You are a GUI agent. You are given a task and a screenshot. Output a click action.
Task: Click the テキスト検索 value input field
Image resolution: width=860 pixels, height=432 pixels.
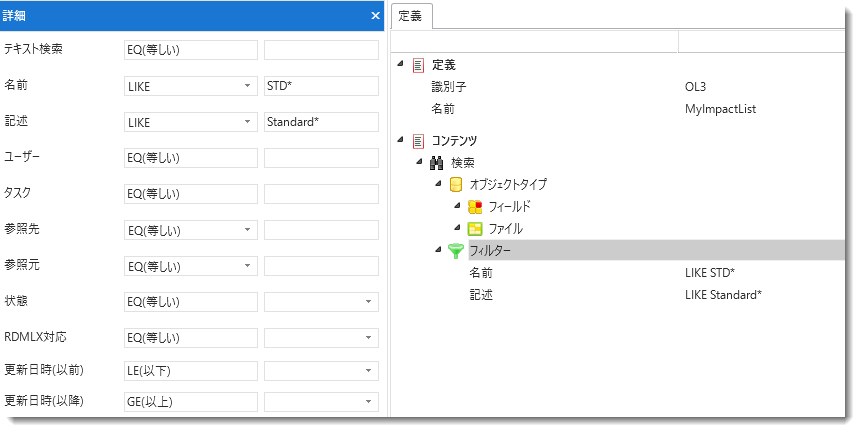pos(321,50)
